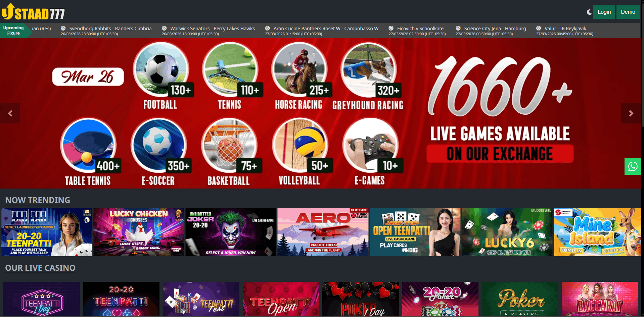Click the Login button

[604, 12]
